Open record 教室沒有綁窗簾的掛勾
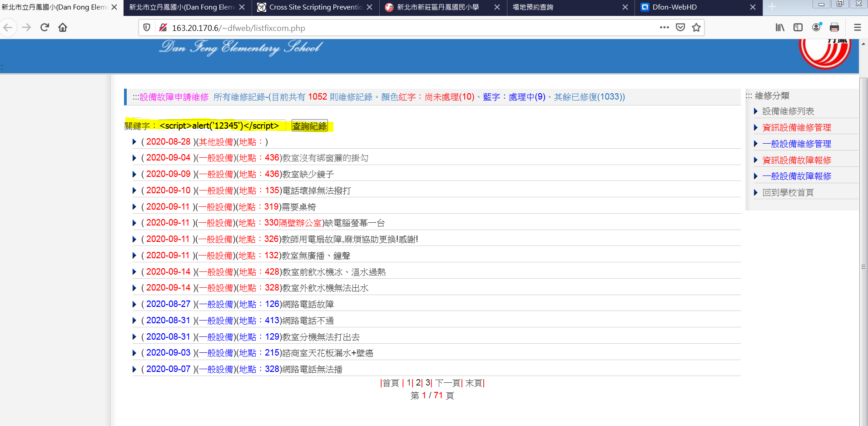 coord(325,158)
